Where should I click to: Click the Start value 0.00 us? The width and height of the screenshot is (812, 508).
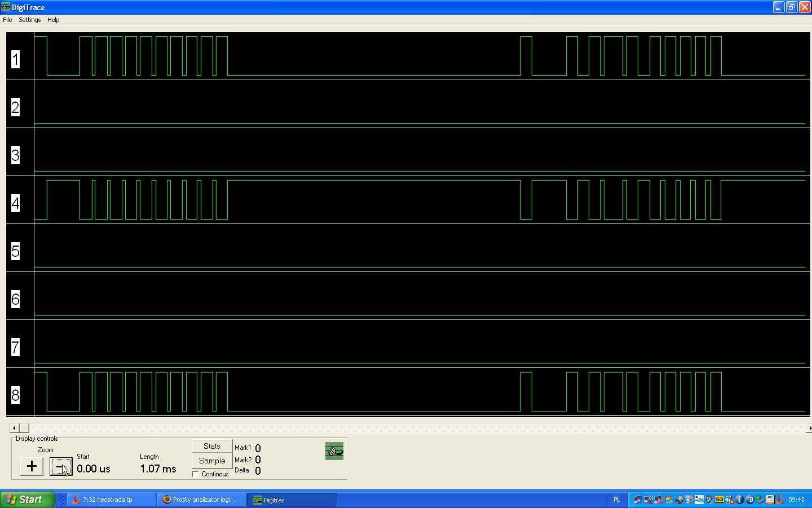click(94, 468)
